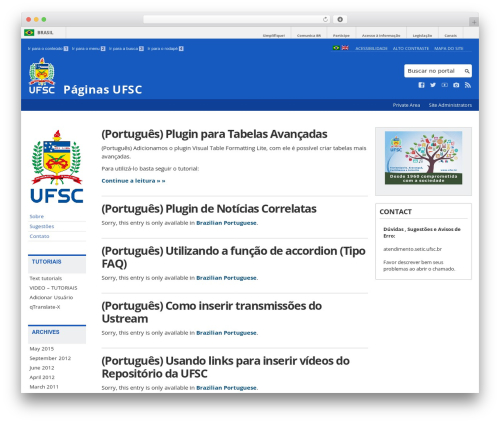Open Contato sidebar link
The height and width of the screenshot is (423, 500).
pos(39,236)
